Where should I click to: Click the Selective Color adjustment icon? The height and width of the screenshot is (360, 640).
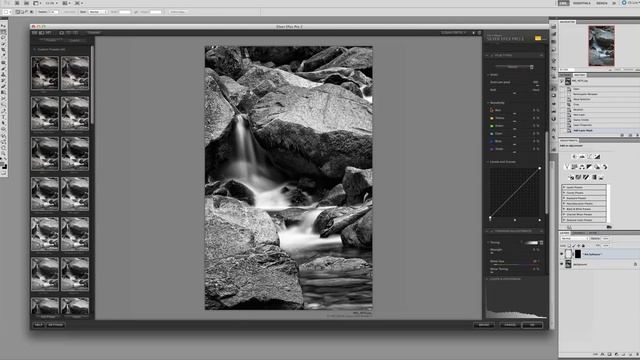click(x=601, y=177)
